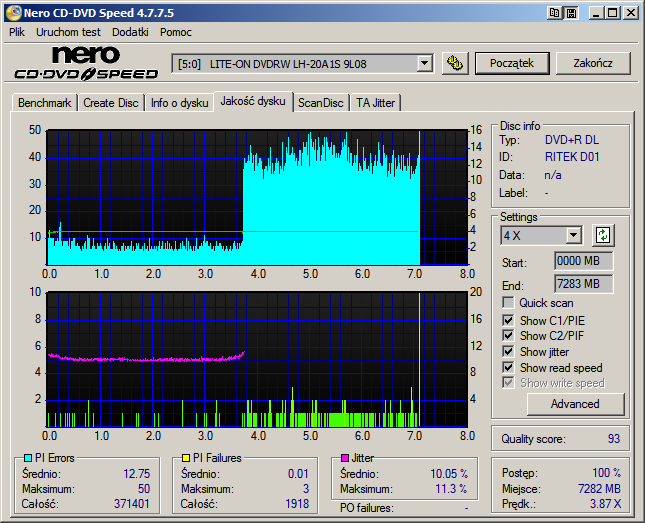This screenshot has height=523, width=645.
Task: Open the Pomoc menu
Action: coord(176,32)
